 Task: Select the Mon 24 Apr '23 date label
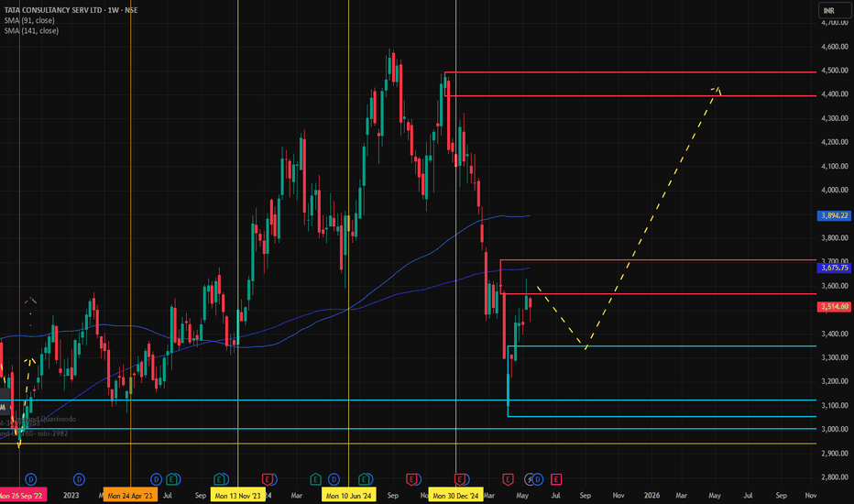coord(130,495)
